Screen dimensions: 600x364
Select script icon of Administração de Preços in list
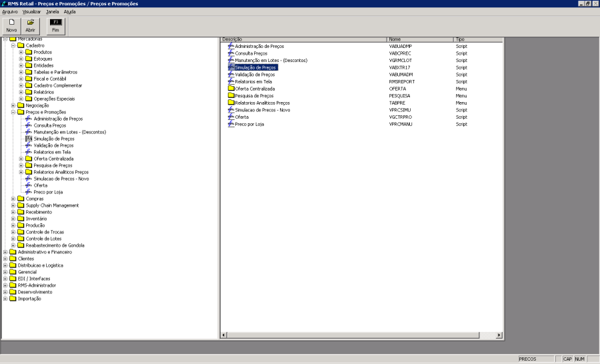231,46
